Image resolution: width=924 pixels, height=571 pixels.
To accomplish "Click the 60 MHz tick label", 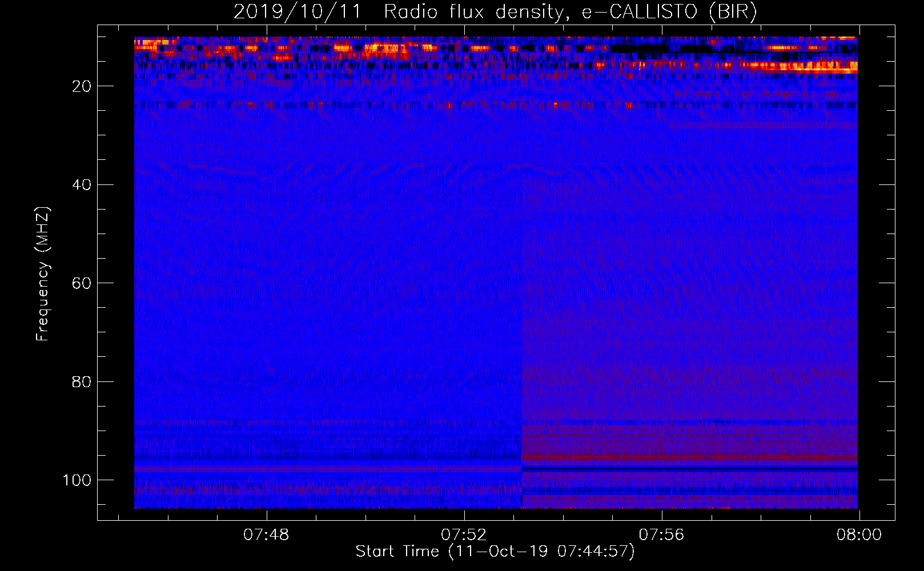I will 82,283.
